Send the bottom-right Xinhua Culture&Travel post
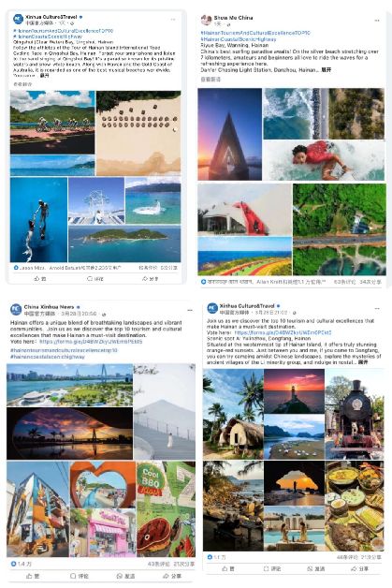Viewport: 392px width, 588px height. (x=316, y=569)
